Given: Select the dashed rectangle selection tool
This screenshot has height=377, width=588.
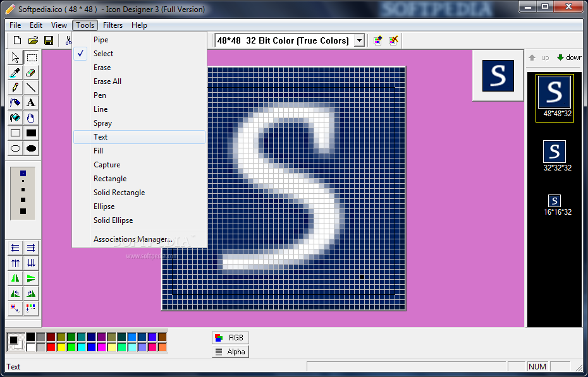Looking at the screenshot, I should 32,57.
